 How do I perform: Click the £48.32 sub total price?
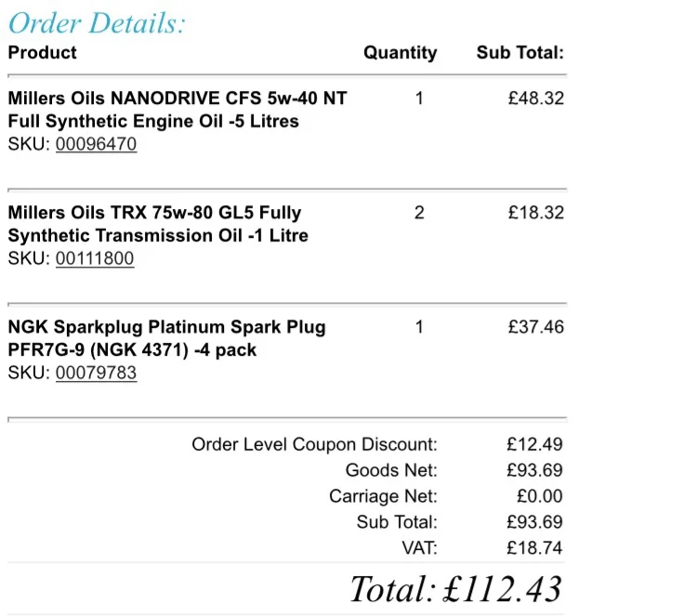coord(536,98)
